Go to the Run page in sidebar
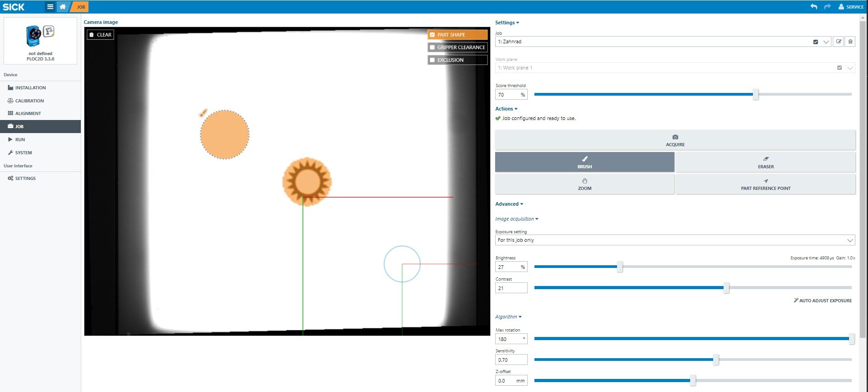 [20, 139]
